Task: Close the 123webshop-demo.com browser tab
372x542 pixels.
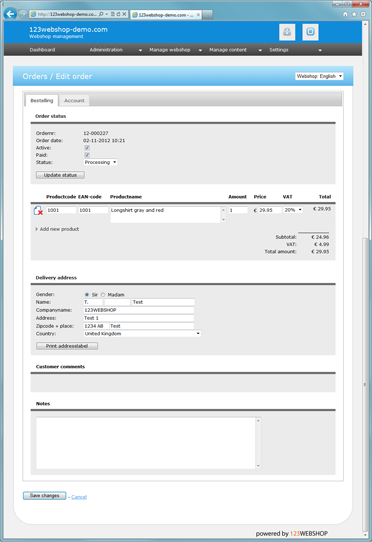Action: tap(198, 15)
